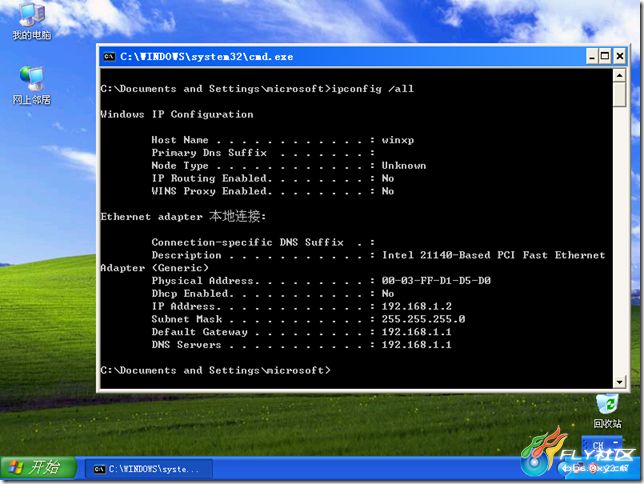Open the Network Neighborhood (网上邻居) desktop icon

pos(32,85)
